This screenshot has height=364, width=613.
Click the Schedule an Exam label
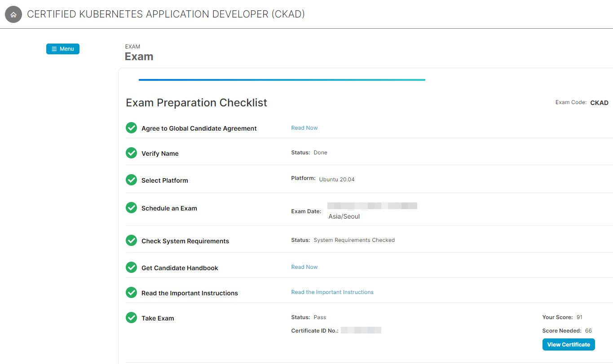tap(169, 208)
